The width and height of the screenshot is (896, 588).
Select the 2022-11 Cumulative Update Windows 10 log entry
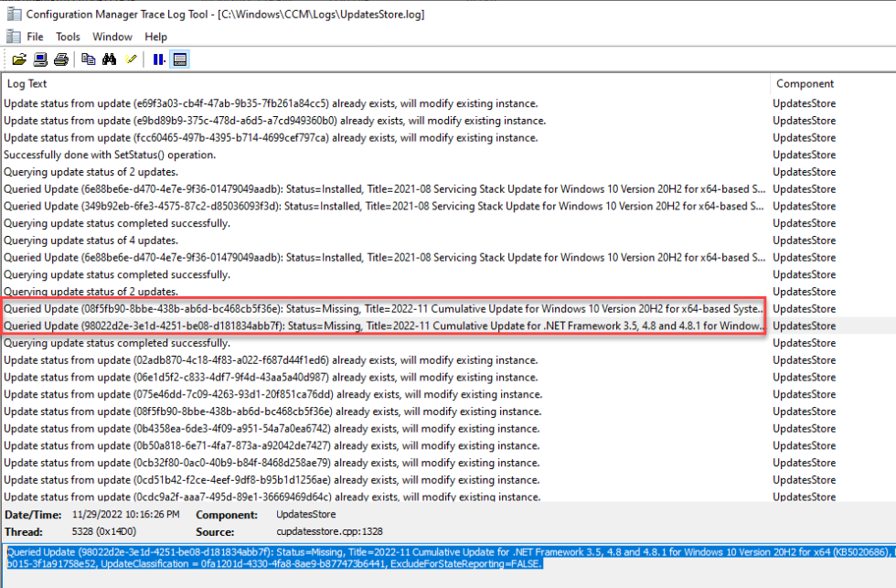point(384,309)
